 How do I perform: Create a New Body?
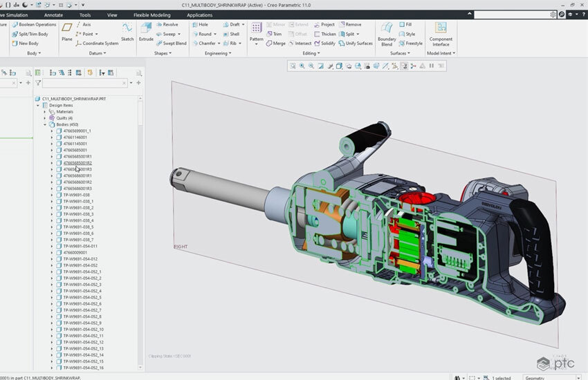[25, 44]
